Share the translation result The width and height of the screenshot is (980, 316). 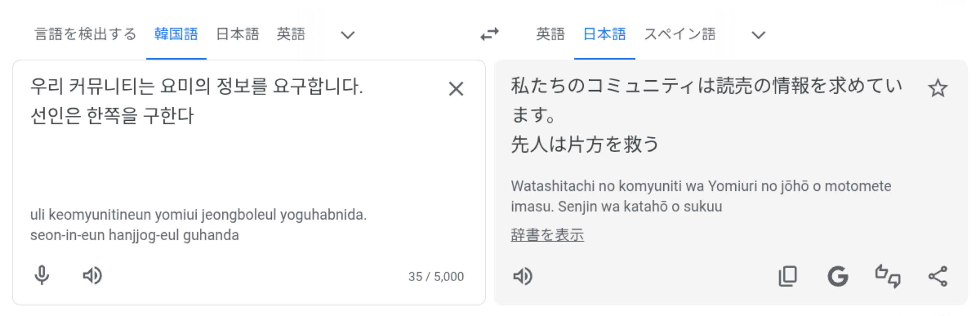(x=938, y=276)
